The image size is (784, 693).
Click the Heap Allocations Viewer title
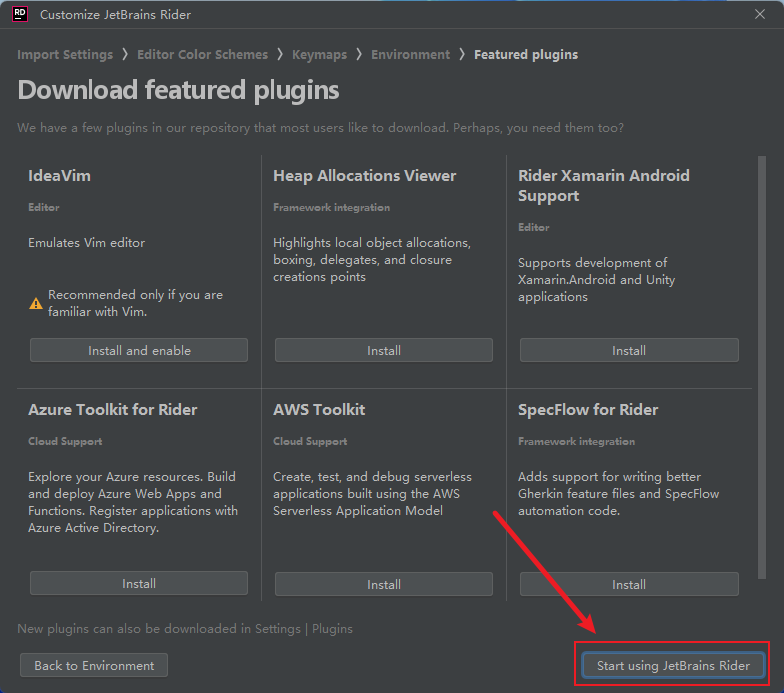tap(364, 176)
